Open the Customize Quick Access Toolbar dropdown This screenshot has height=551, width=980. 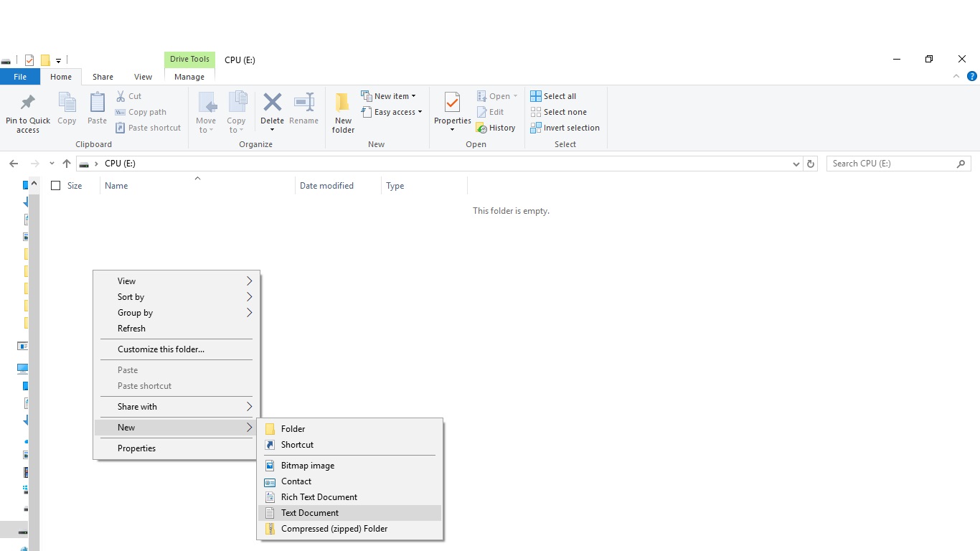coord(58,61)
